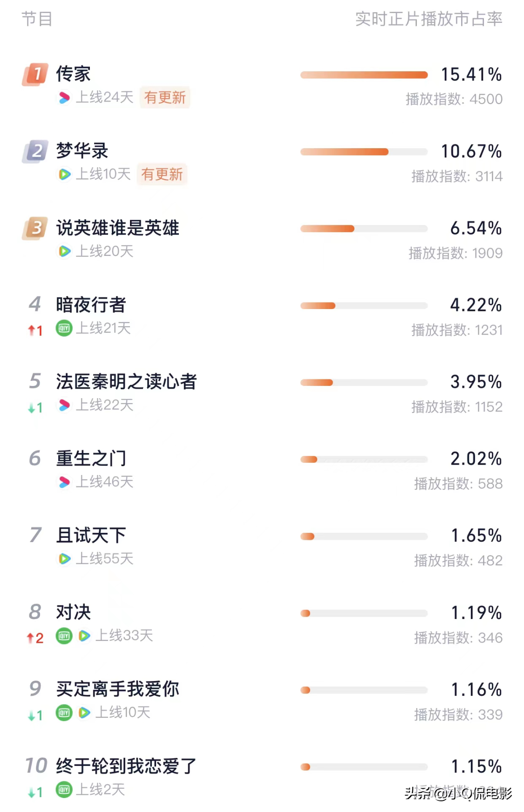Click the 15.41% share value
Screen dimensions: 524x812
tap(471, 75)
